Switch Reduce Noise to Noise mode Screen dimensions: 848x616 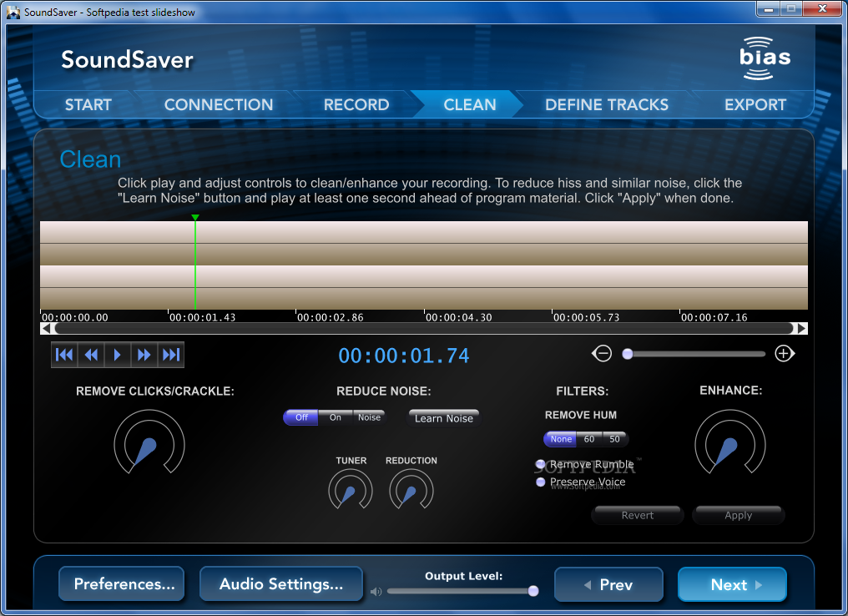370,417
